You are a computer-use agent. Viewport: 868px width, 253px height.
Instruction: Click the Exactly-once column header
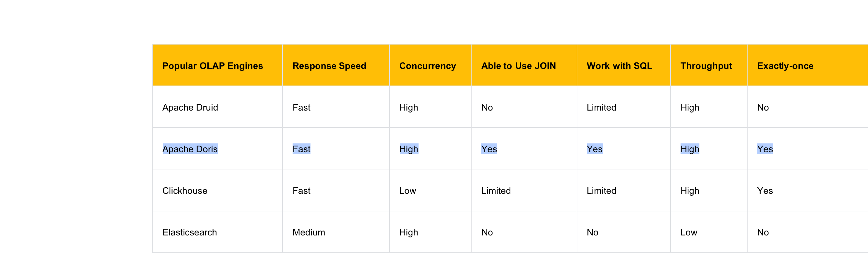pyautogui.click(x=785, y=66)
